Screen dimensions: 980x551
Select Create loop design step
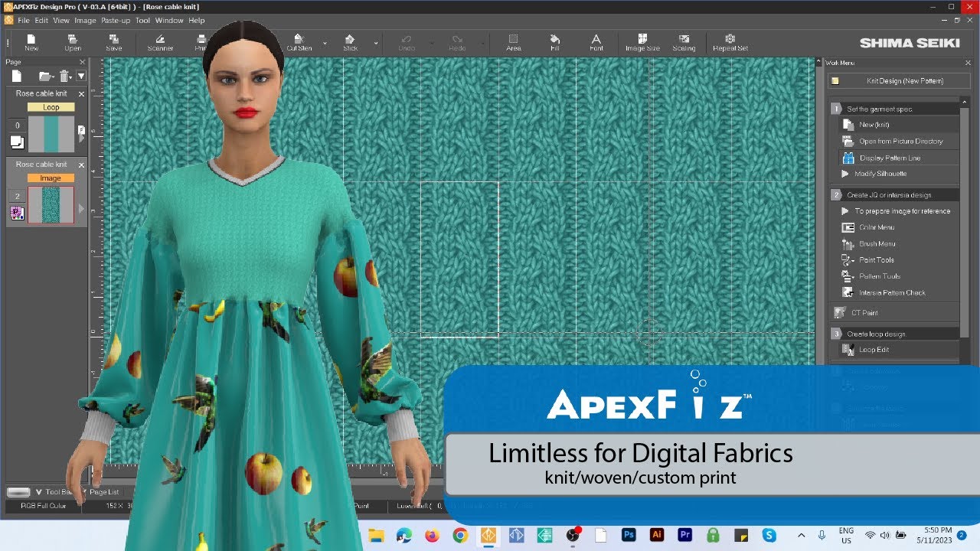pos(895,334)
